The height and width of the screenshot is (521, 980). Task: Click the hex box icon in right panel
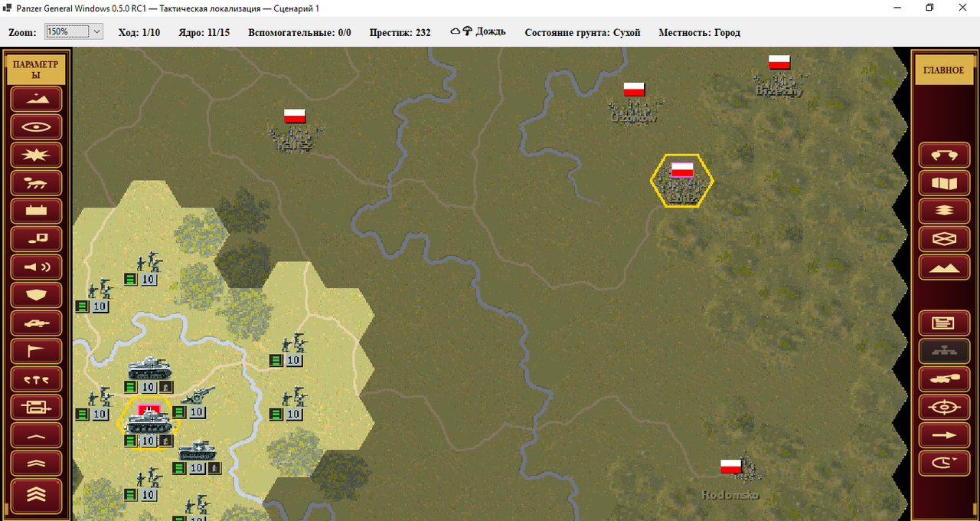coord(943,239)
